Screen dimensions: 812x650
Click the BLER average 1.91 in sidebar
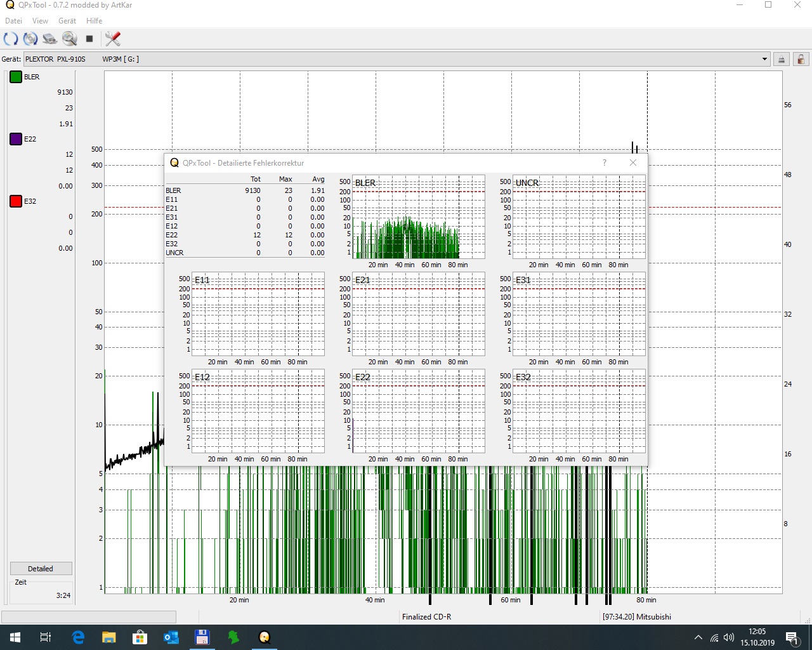(x=66, y=124)
